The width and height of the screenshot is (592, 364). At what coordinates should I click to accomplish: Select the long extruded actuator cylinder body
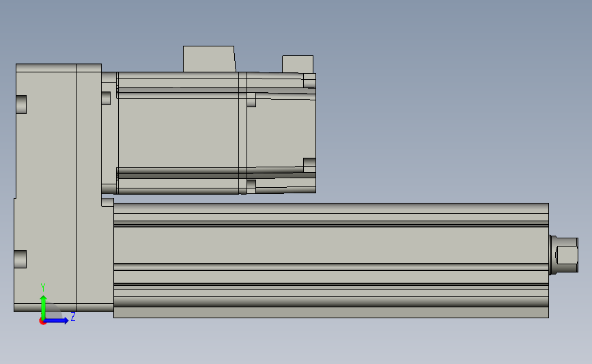click(x=330, y=260)
